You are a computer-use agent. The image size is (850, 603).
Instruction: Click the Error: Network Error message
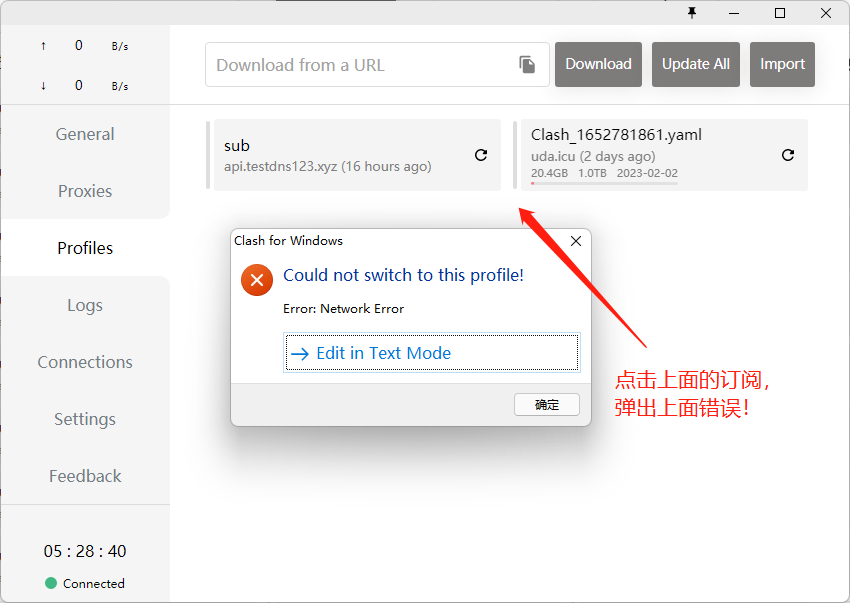pyautogui.click(x=343, y=309)
